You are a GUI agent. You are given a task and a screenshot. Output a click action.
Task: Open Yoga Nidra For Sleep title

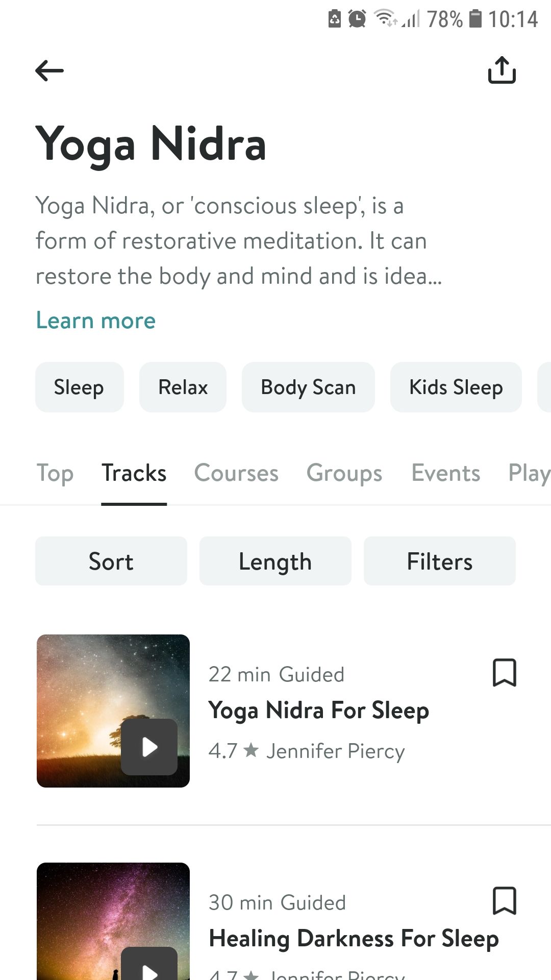(319, 710)
